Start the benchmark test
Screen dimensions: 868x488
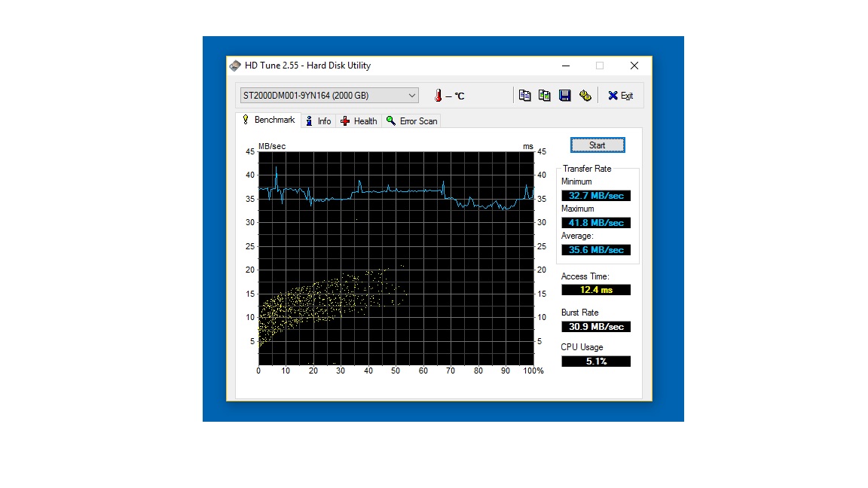point(598,145)
